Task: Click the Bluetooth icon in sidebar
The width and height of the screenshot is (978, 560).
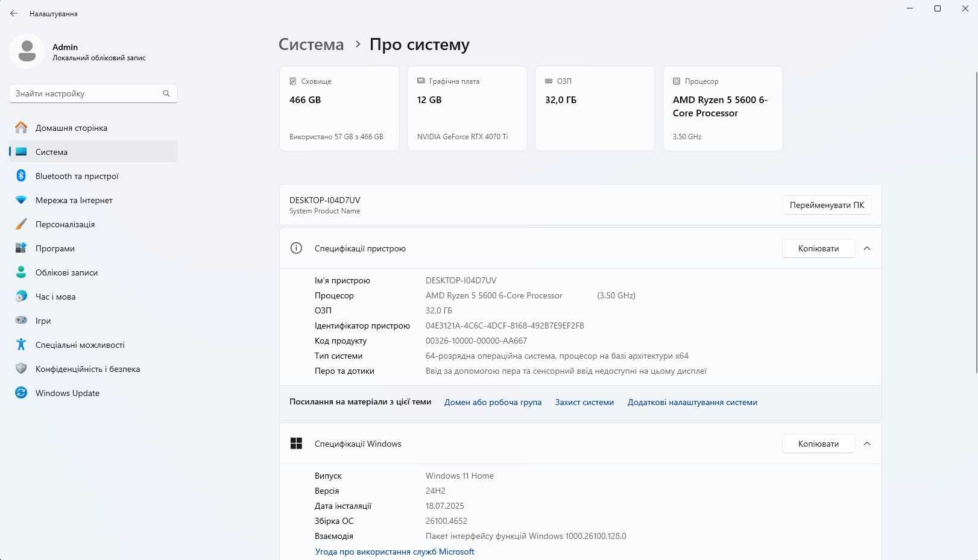Action: click(x=21, y=176)
